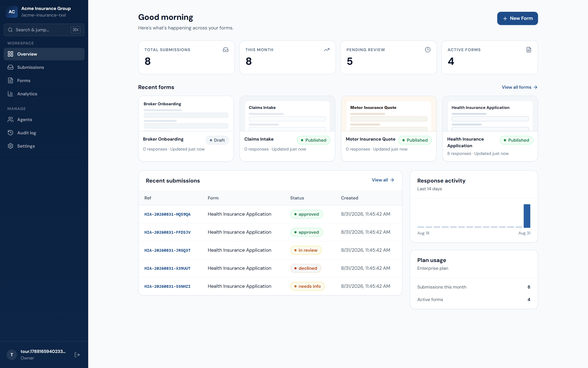Open Motor Insurance Quote form thumbnail
Viewport: 588px width, 368px height.
point(388,114)
